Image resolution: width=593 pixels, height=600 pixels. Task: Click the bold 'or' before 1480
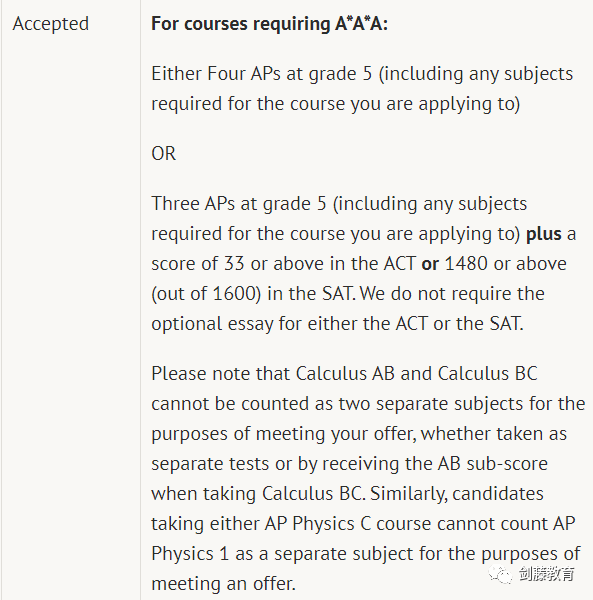(x=430, y=264)
